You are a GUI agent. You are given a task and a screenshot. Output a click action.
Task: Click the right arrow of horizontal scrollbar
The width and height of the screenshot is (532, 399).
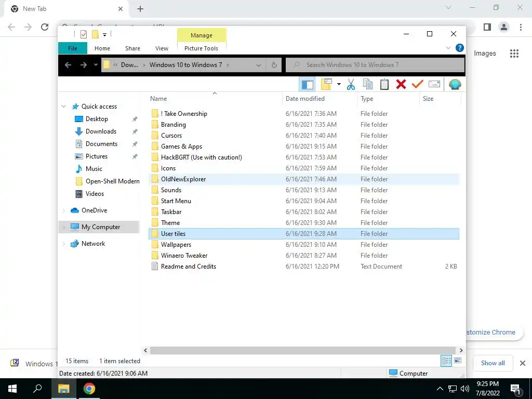(x=461, y=350)
